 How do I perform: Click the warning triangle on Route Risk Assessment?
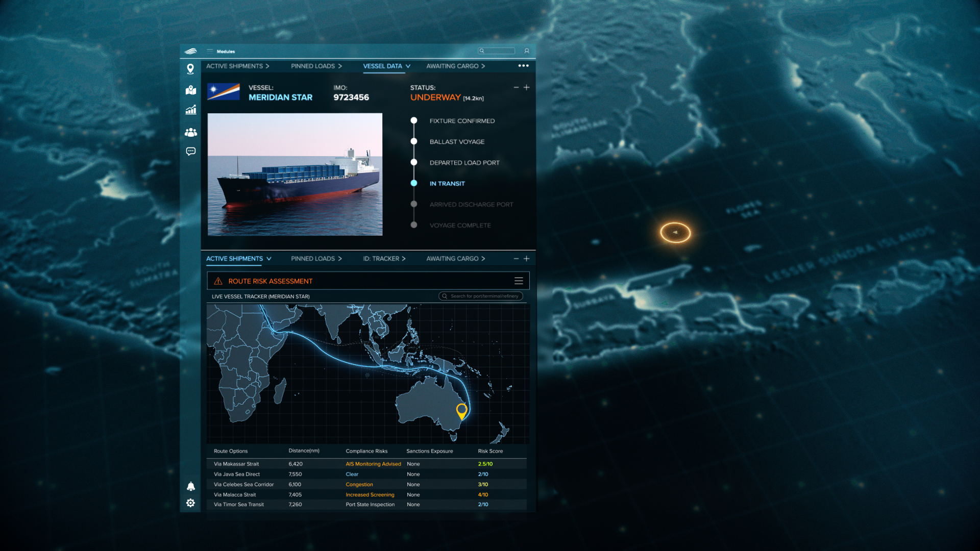click(218, 281)
